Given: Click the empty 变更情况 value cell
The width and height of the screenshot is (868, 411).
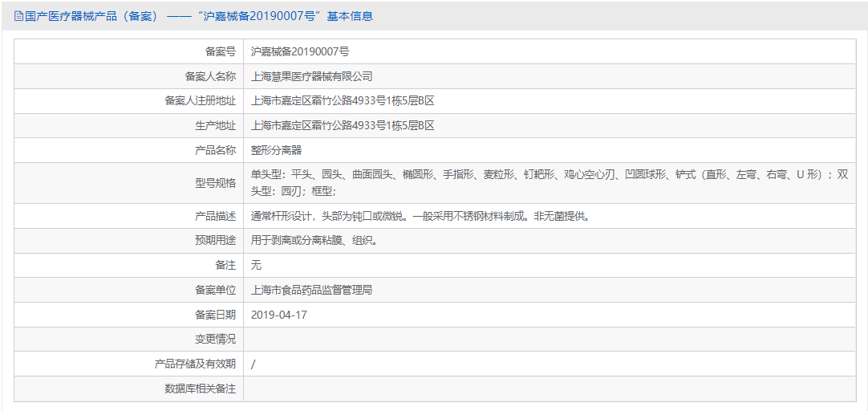Looking at the screenshot, I should tap(554, 340).
